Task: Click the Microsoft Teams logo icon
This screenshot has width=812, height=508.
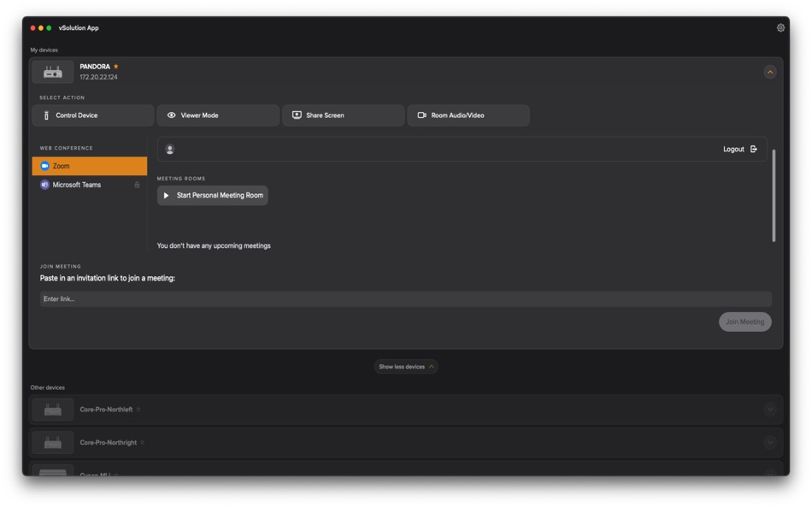Action: 44,185
